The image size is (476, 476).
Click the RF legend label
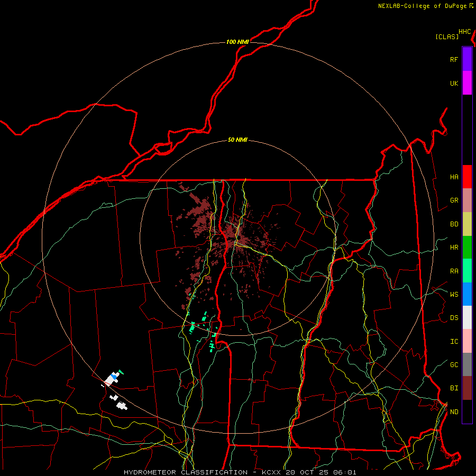454,59
